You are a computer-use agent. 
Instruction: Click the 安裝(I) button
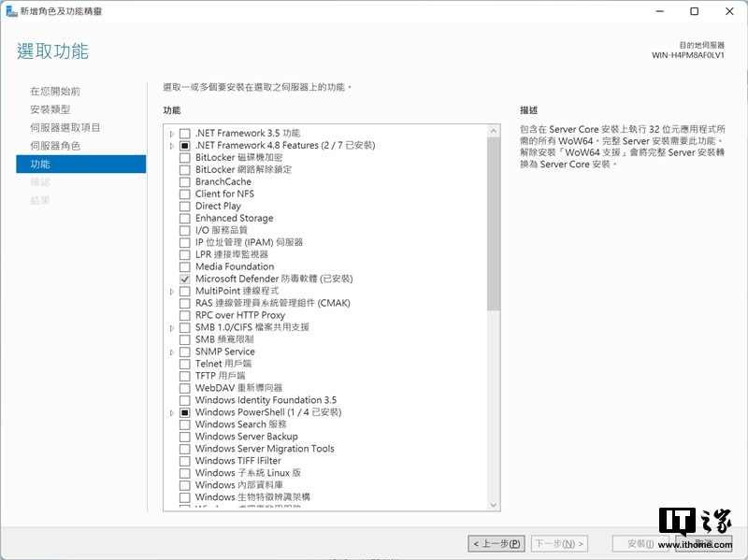click(640, 543)
